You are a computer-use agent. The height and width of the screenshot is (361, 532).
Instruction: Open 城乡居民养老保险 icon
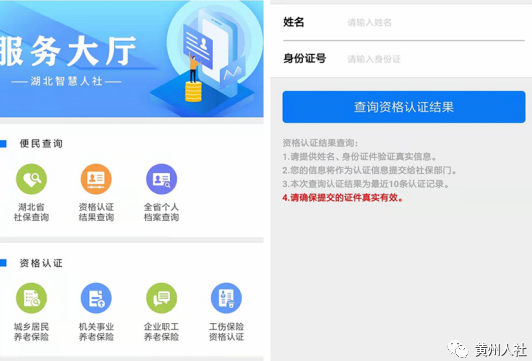pos(31,298)
